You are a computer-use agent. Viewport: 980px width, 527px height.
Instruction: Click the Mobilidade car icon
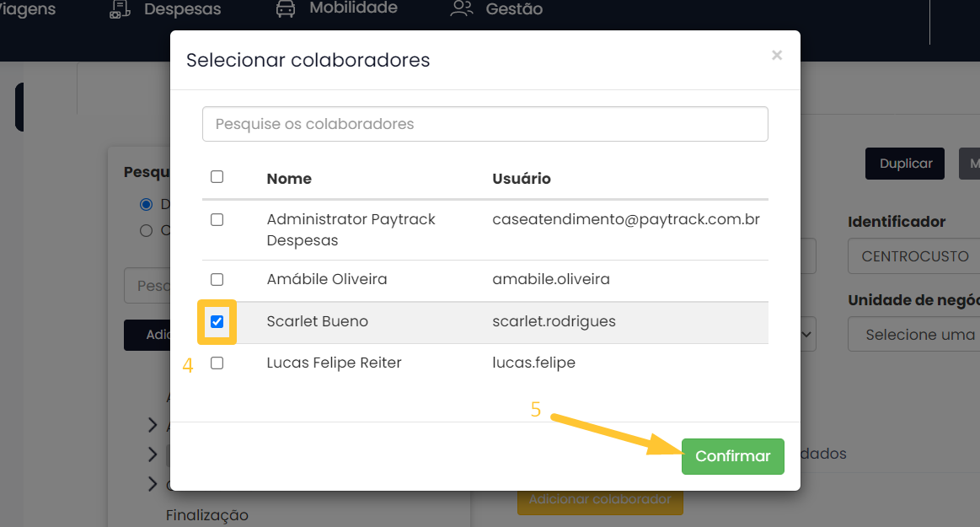287,9
